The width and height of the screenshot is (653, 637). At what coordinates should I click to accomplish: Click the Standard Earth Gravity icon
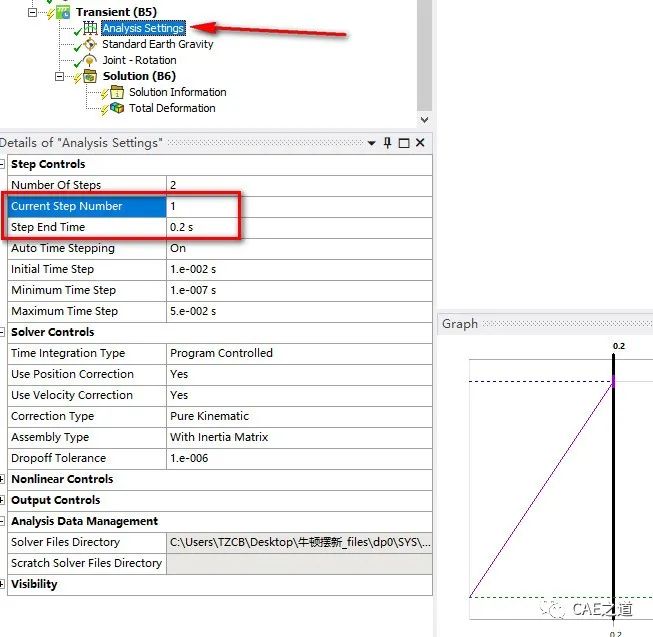click(90, 44)
